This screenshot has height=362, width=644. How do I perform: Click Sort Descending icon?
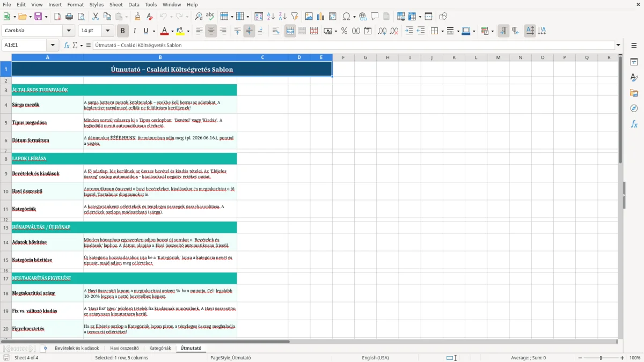pos(282,17)
